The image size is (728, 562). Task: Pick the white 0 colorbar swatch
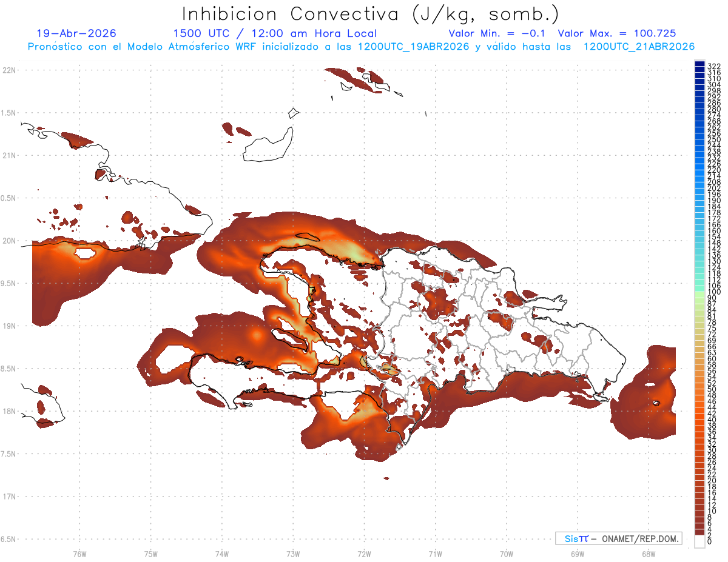coord(699,541)
